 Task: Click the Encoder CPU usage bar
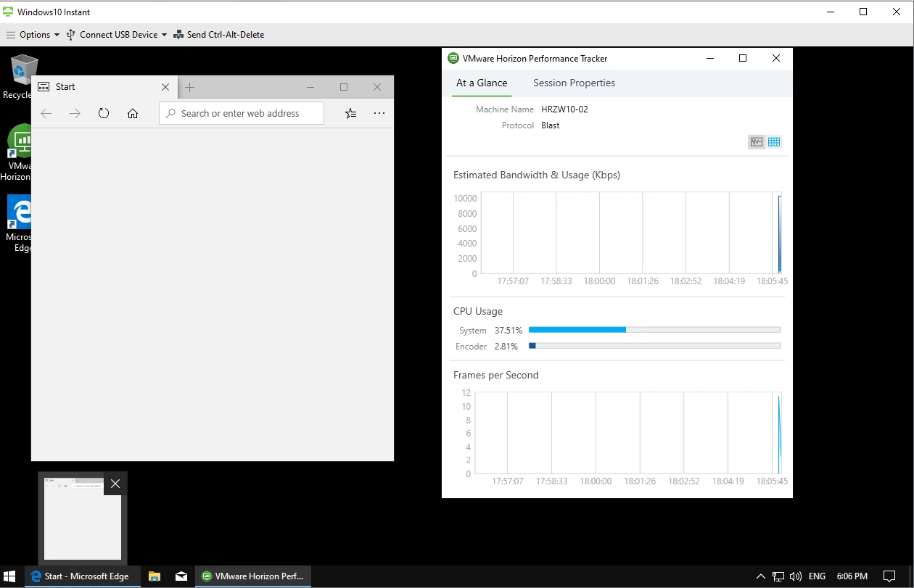coord(654,346)
